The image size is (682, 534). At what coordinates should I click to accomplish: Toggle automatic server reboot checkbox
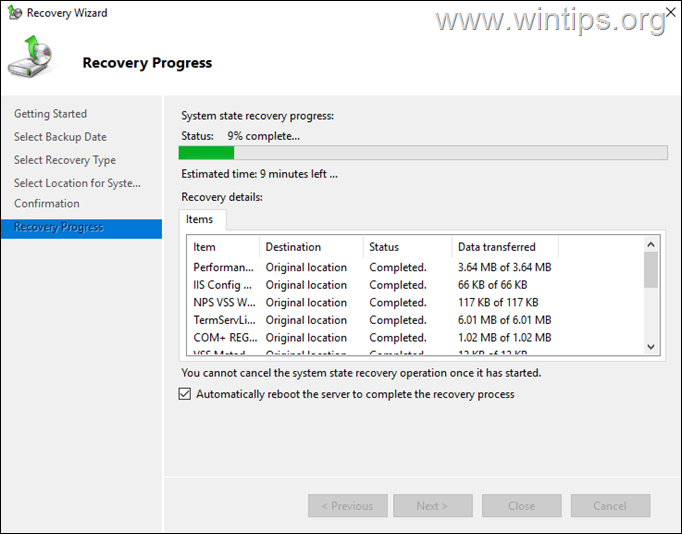(184, 394)
